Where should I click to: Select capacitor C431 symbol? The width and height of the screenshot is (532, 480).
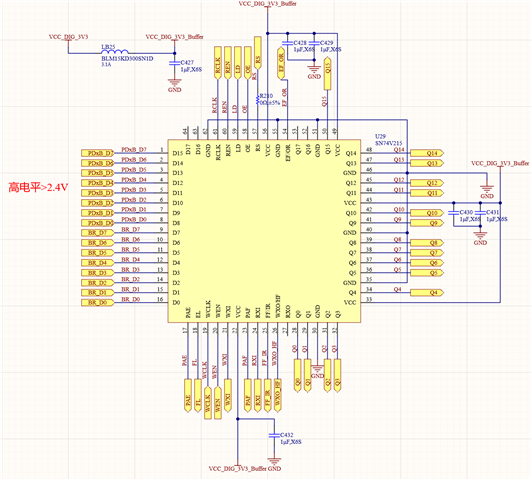480,213
